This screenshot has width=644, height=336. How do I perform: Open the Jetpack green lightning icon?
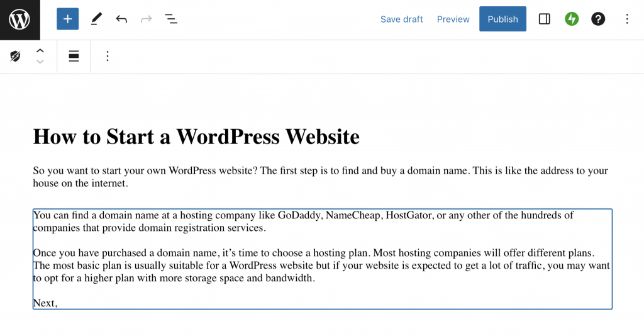pos(572,20)
